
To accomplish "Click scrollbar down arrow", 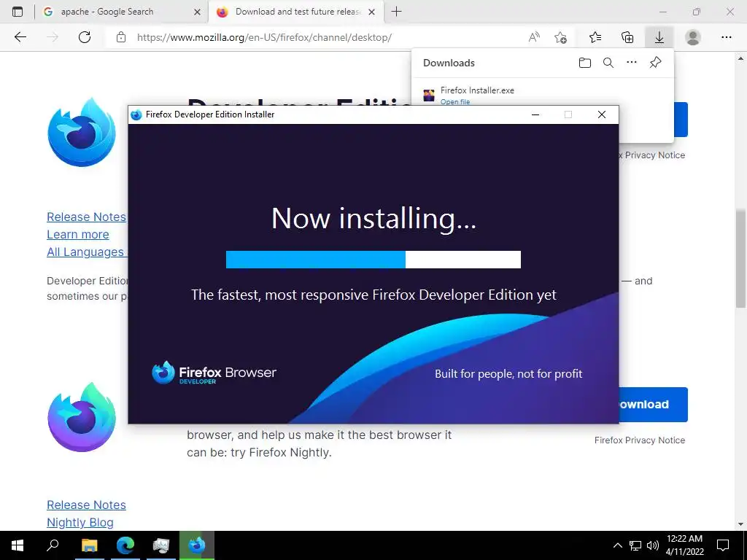I will click(x=740, y=524).
